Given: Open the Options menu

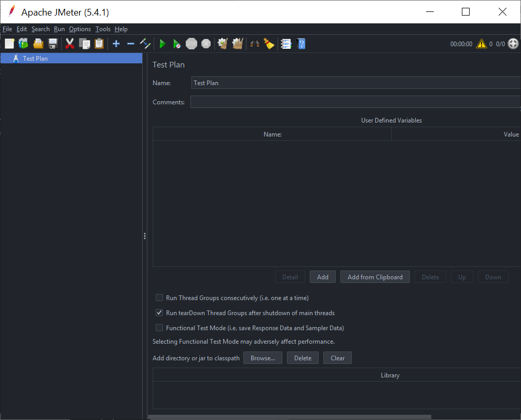Looking at the screenshot, I should pyautogui.click(x=80, y=29).
